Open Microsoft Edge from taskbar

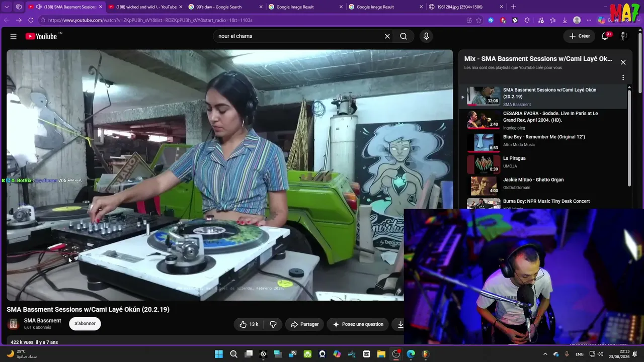pos(411,354)
